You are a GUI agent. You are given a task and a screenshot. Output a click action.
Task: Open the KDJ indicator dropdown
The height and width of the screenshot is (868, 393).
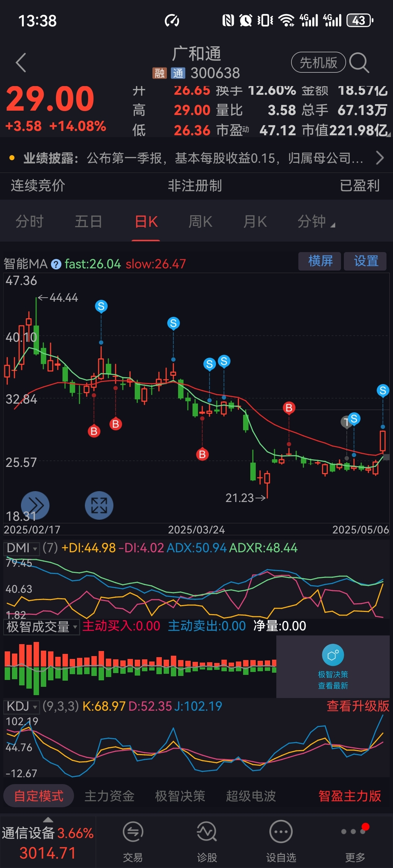click(22, 706)
